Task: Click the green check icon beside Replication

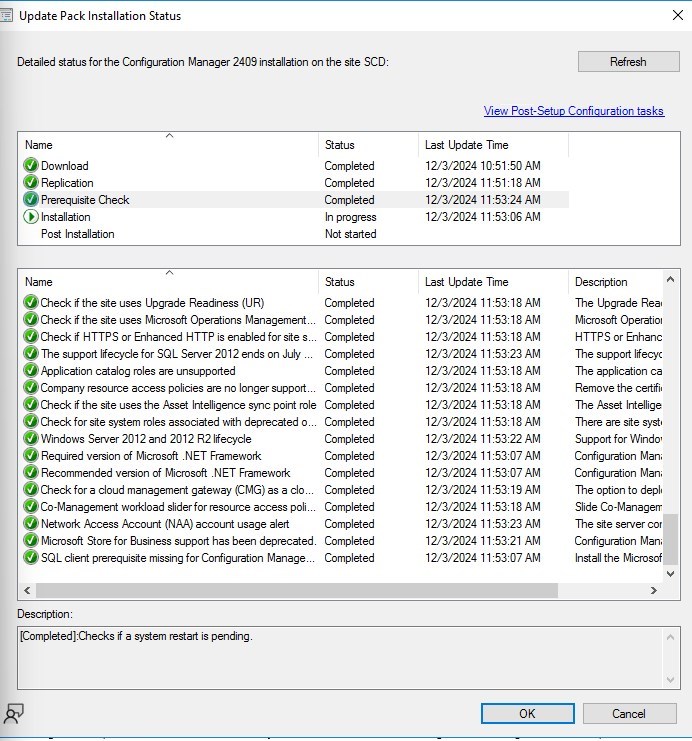Action: pyautogui.click(x=31, y=182)
